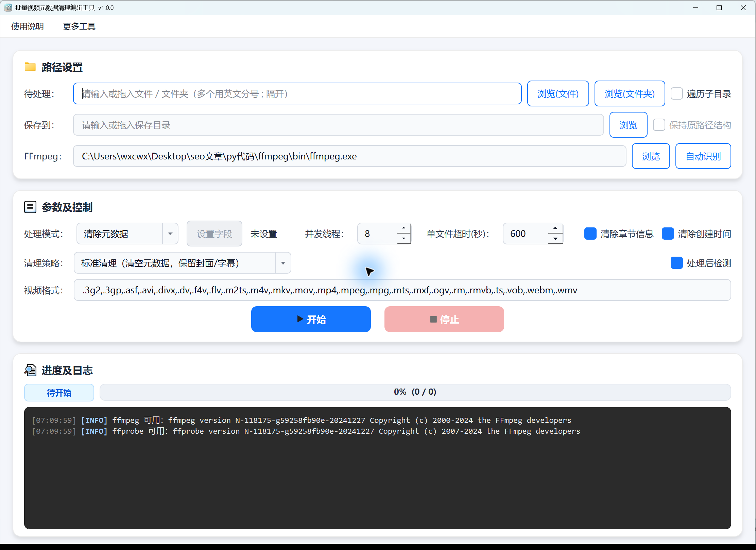Open the 使用说明 menu
The image size is (756, 550).
[28, 26]
